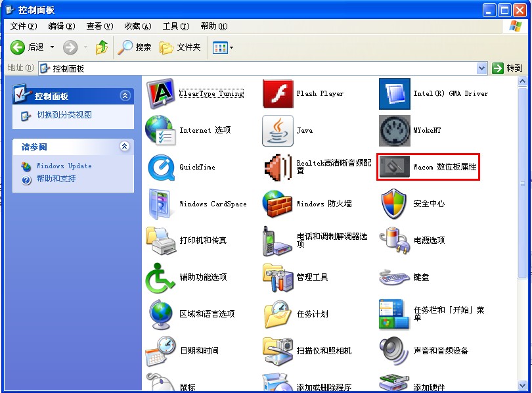Screen dimensions: 532x393
Task: Click the vertical scrollbar thumb
Action: (x=523, y=183)
